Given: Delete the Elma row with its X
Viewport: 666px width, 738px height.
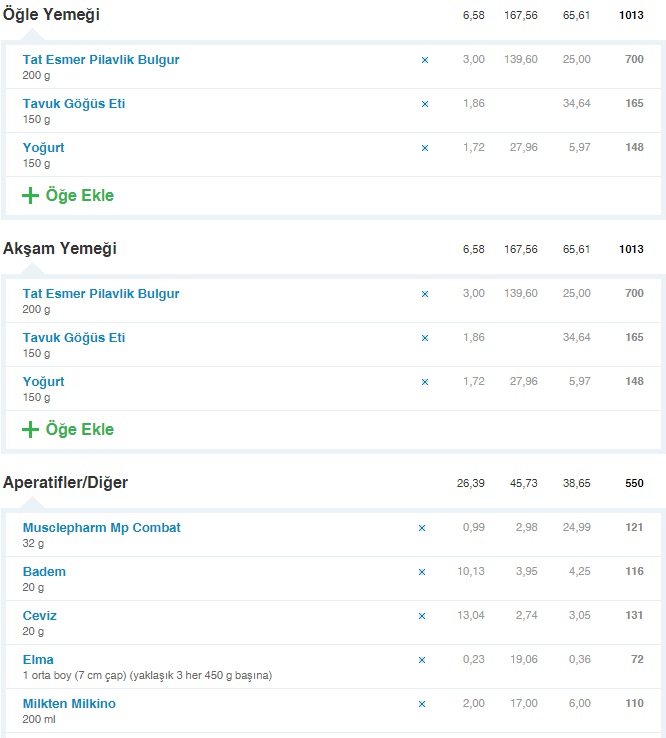Looking at the screenshot, I should tap(422, 660).
